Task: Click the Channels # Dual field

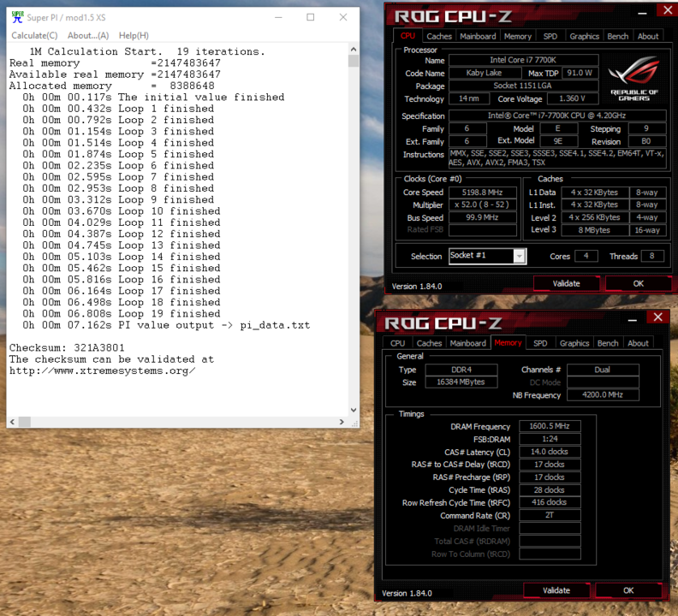Action: tap(603, 370)
